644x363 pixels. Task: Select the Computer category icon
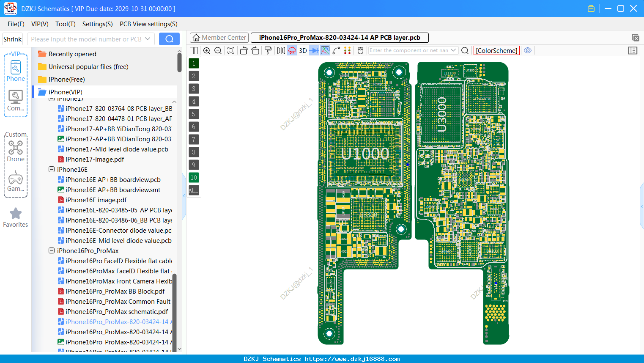[16, 101]
